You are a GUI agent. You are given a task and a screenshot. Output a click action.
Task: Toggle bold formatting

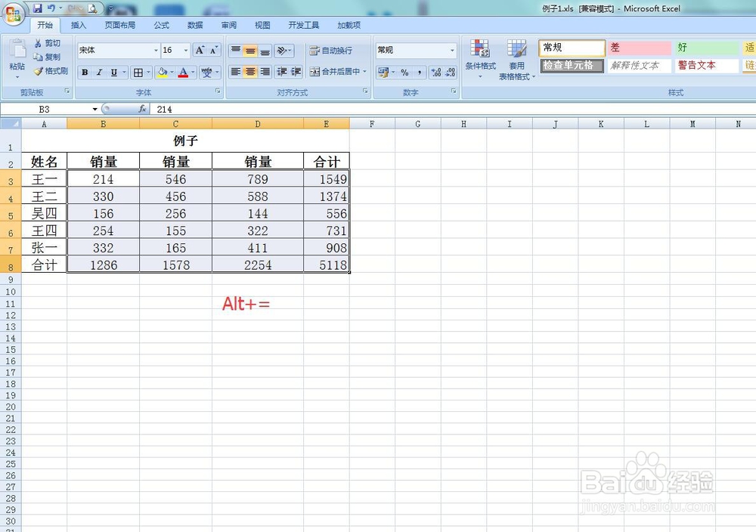point(85,73)
